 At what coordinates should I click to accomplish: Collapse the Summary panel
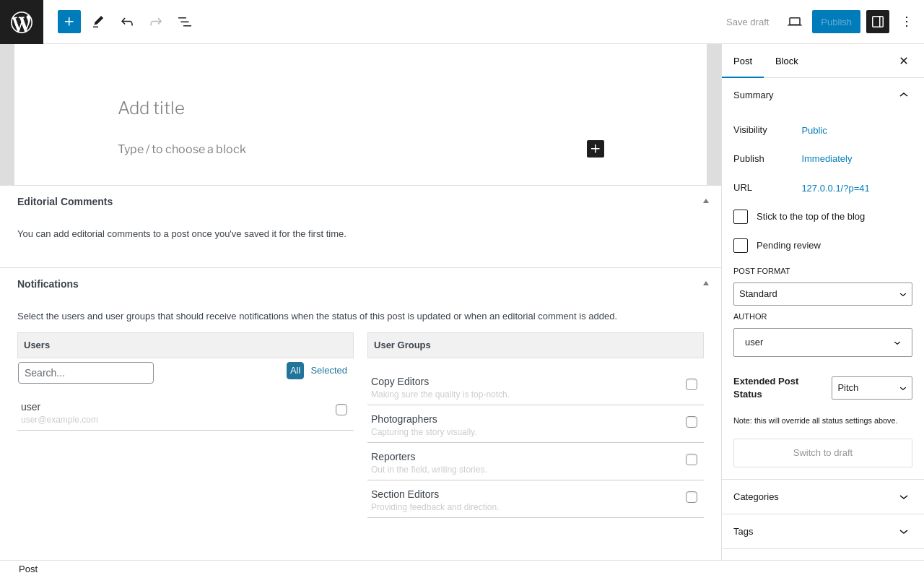point(823,95)
